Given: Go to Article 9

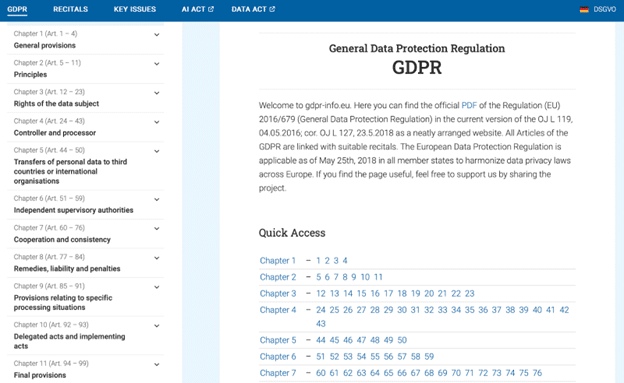Looking at the screenshot, I should 353,277.
